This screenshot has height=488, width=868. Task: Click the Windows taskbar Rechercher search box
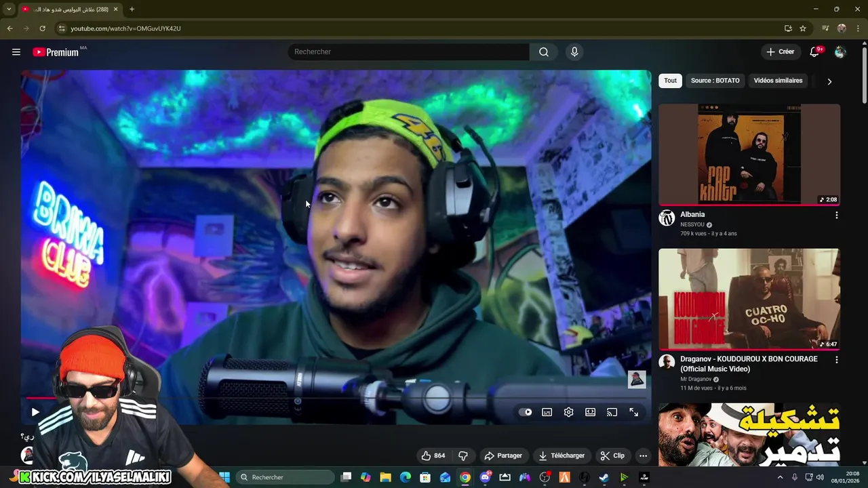(x=285, y=477)
